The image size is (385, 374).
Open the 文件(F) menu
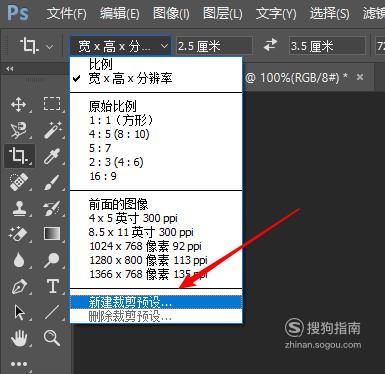click(66, 14)
